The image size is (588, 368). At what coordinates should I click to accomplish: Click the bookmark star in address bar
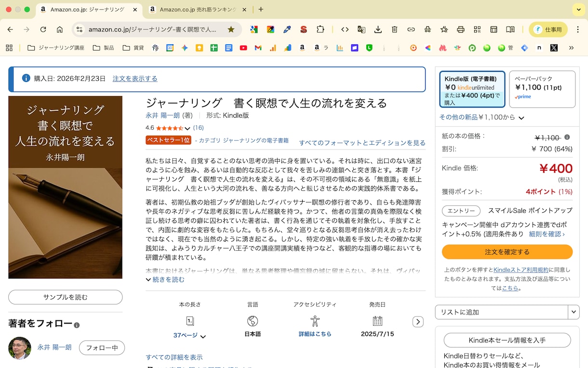tap(231, 29)
